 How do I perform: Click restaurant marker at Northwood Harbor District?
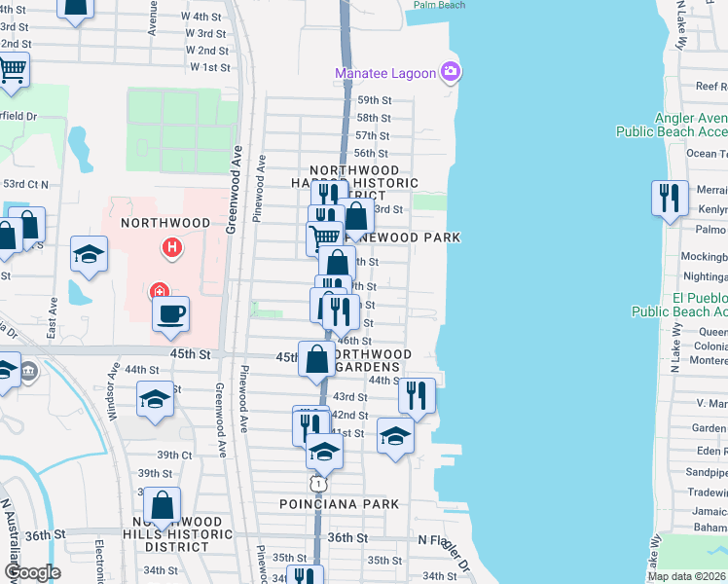coord(329,192)
